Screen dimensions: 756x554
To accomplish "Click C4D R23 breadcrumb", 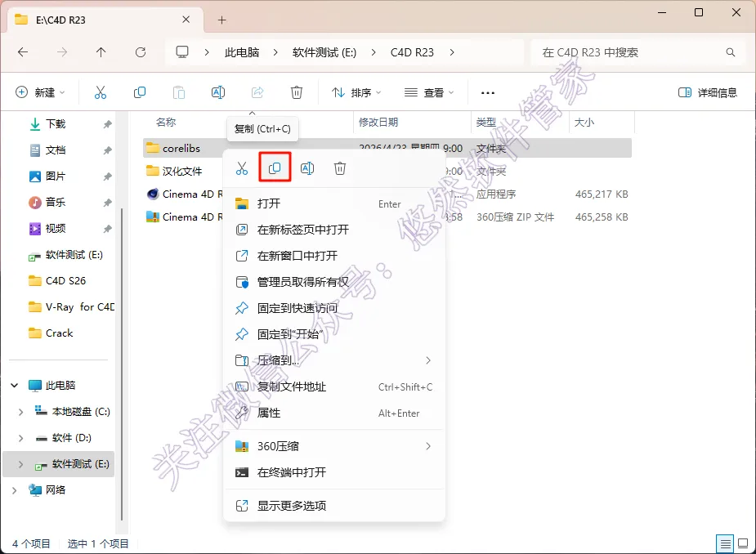I will point(412,52).
